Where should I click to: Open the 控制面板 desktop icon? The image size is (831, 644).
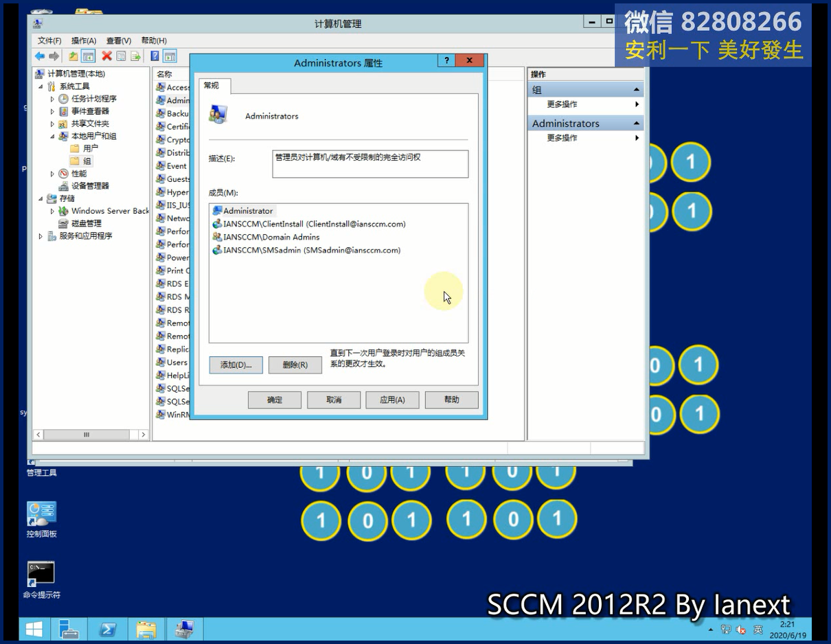(41, 520)
